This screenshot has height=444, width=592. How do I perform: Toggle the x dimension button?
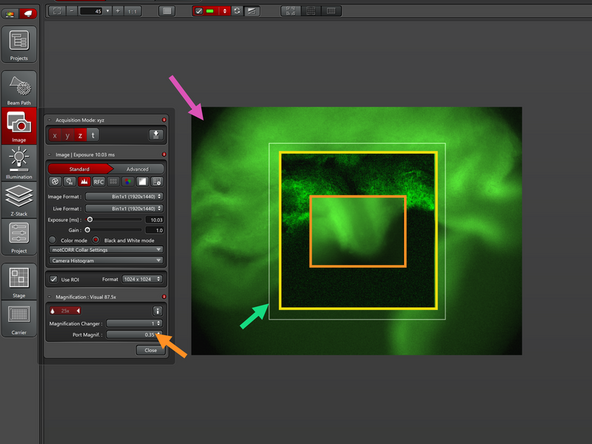55,135
